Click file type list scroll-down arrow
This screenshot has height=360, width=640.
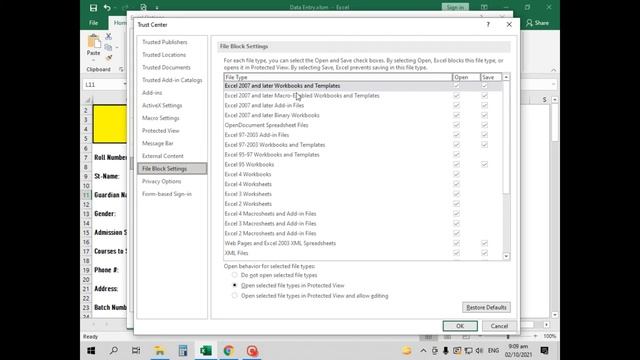(506, 256)
